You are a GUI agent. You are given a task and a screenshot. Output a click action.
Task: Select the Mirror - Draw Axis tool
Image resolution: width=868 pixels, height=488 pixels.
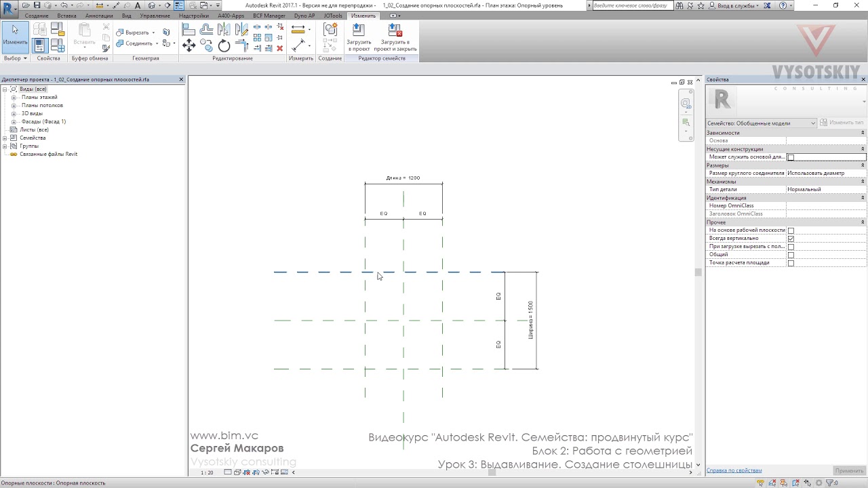click(x=241, y=30)
